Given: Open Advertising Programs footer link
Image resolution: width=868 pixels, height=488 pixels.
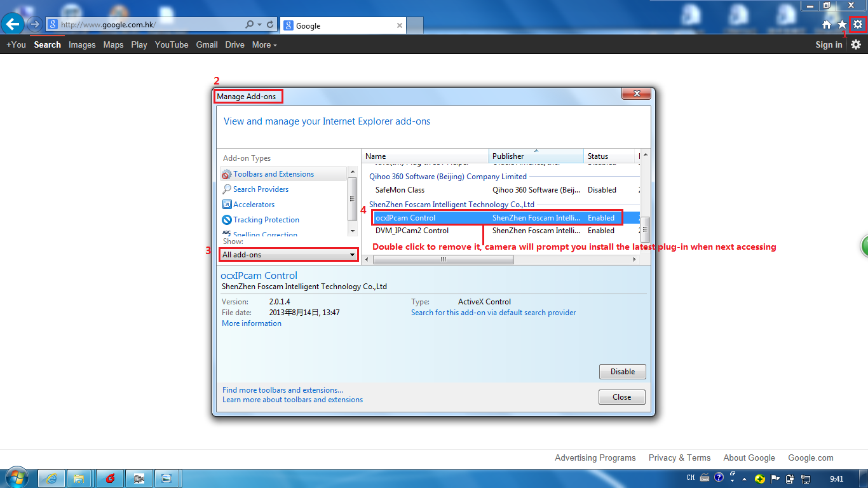Looking at the screenshot, I should pyautogui.click(x=595, y=457).
